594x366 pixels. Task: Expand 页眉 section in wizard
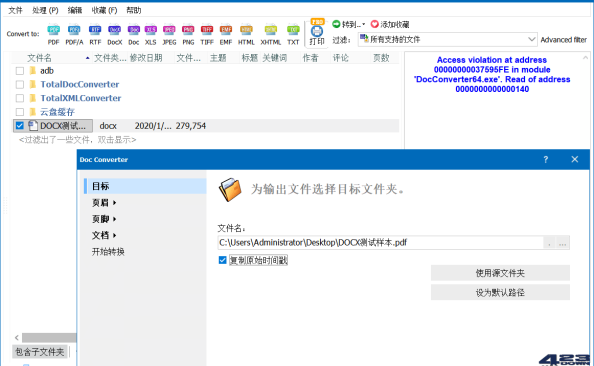104,203
